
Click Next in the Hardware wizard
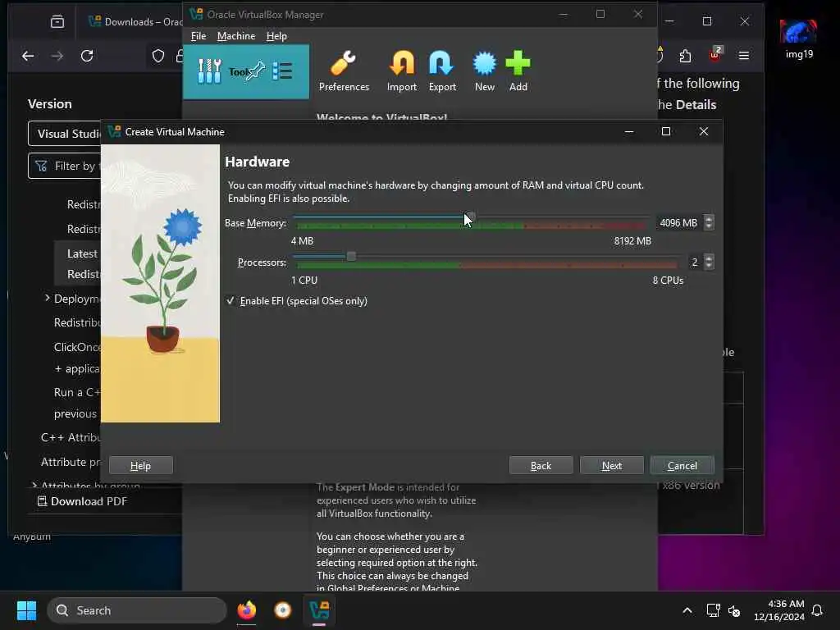tap(611, 466)
